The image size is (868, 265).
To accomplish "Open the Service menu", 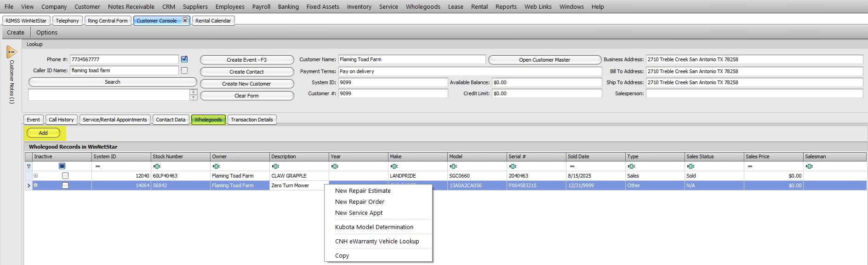I will 388,6.
